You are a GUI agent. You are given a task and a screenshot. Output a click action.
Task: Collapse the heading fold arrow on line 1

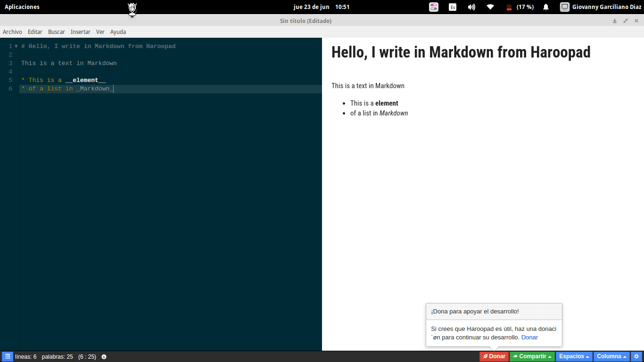tap(16, 46)
